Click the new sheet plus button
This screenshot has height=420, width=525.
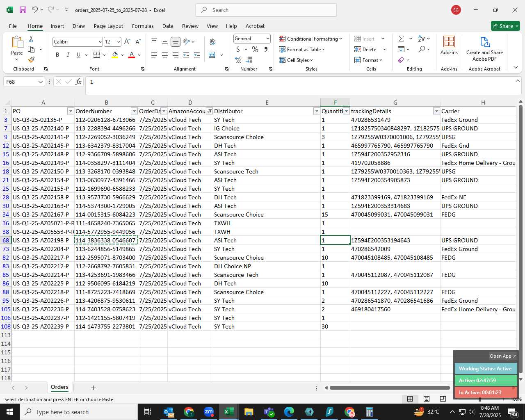93,388
